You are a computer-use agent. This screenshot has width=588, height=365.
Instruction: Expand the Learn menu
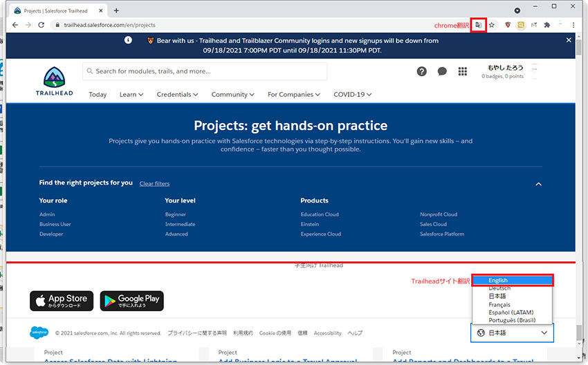[131, 95]
